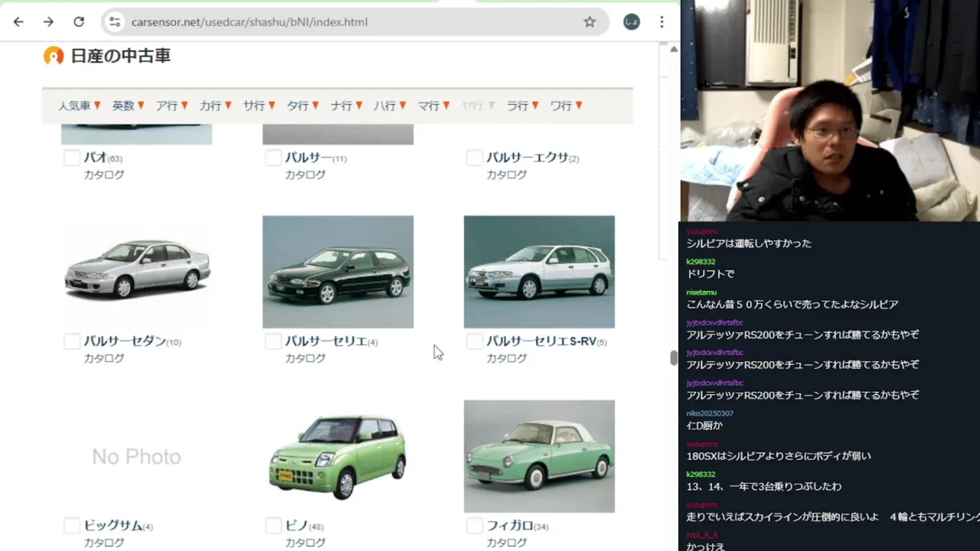
Task: Expand the タ行 dropdown
Action: [303, 106]
